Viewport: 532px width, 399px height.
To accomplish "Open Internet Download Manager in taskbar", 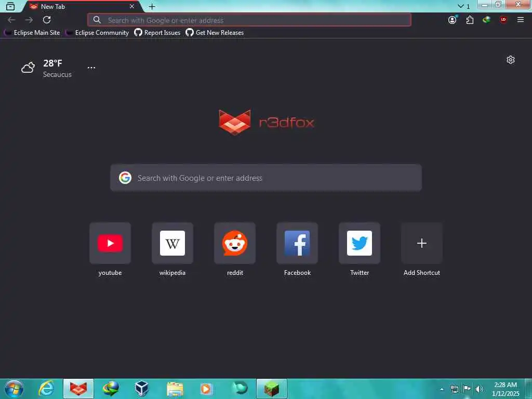I will pos(111,389).
